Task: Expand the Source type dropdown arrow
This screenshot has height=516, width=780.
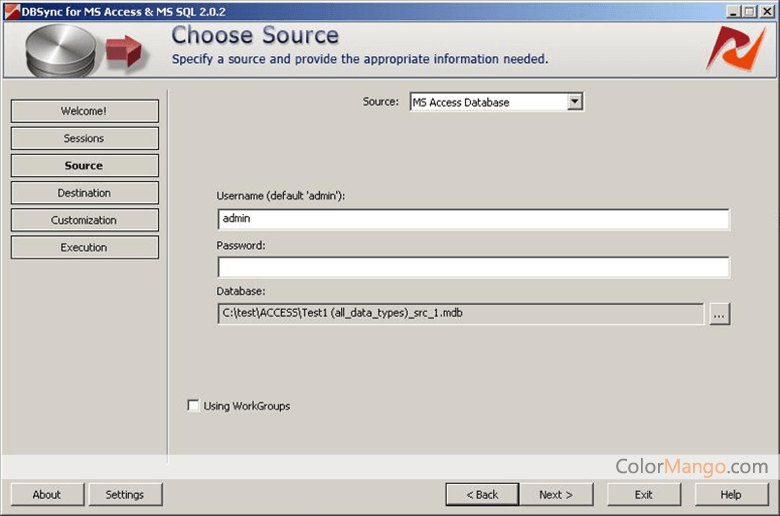Action: (x=575, y=102)
